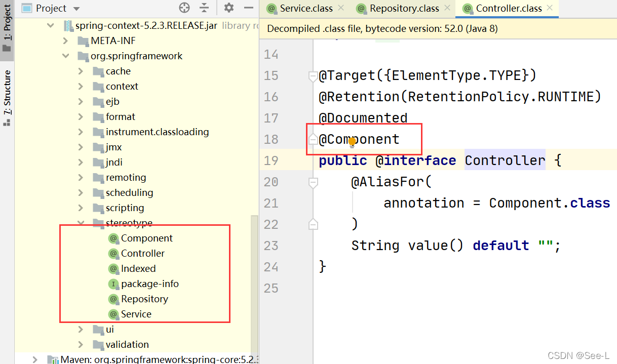Close the Service.class tab
Screen dimensions: 617x364
coord(341,8)
